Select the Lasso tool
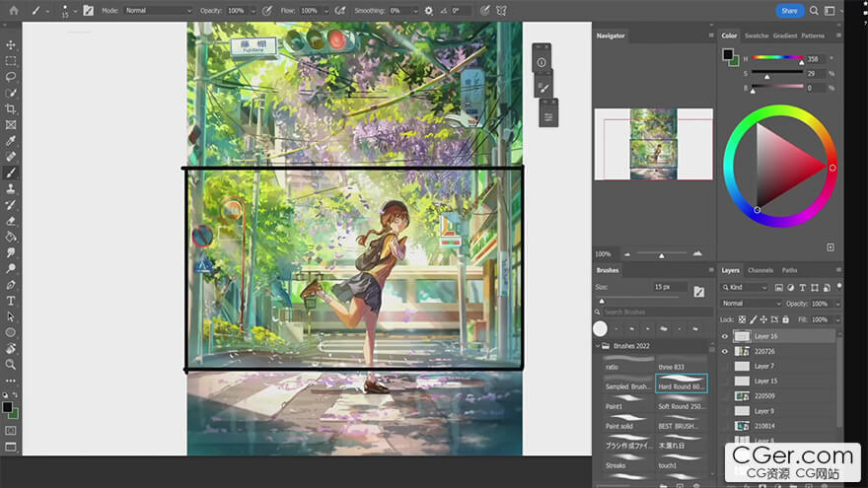Image resolution: width=868 pixels, height=488 pixels. point(11,77)
